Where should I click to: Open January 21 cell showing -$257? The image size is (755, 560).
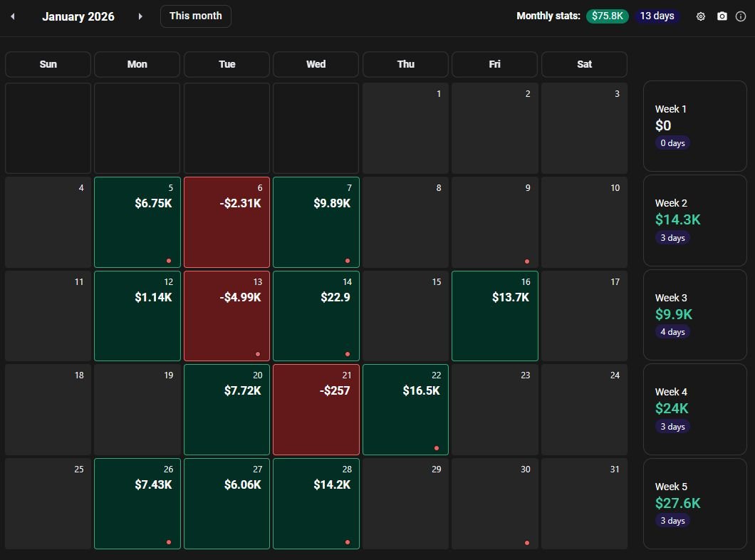click(316, 409)
